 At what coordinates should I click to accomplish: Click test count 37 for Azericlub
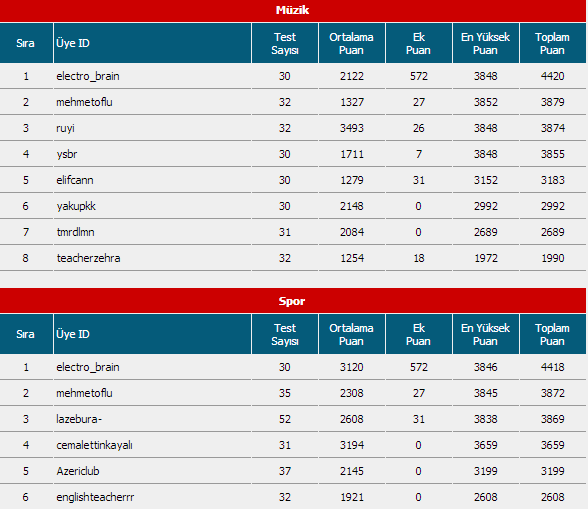click(x=285, y=471)
